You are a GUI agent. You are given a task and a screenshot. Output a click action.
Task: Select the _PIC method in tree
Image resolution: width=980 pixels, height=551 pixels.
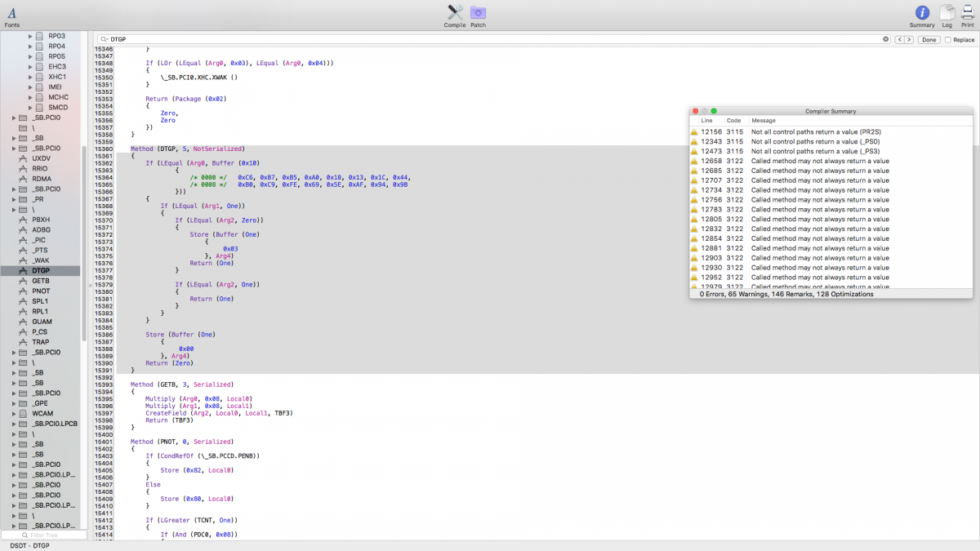pos(39,240)
